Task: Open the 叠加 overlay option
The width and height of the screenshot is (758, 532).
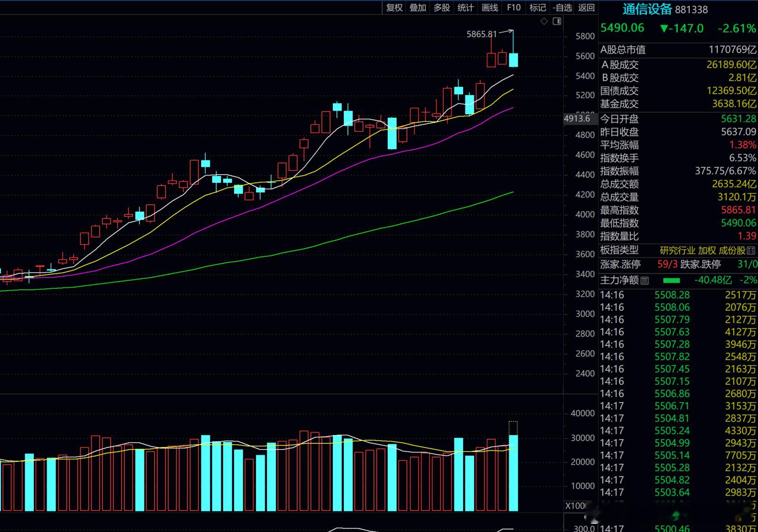Action: click(418, 7)
